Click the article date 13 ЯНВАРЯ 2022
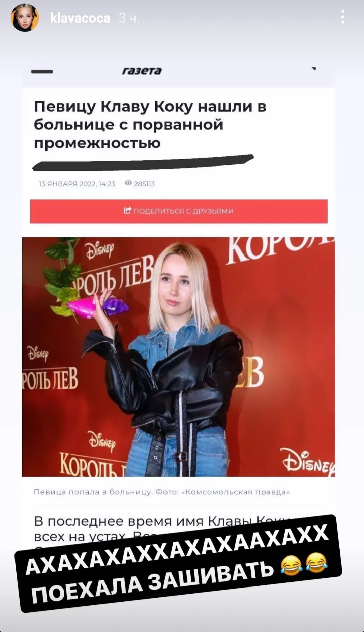The image size is (364, 632). pos(77,184)
